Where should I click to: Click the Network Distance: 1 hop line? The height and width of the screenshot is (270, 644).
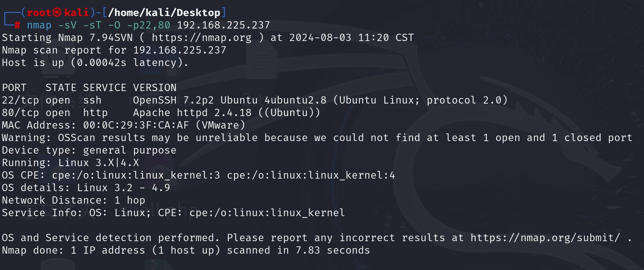click(x=74, y=200)
